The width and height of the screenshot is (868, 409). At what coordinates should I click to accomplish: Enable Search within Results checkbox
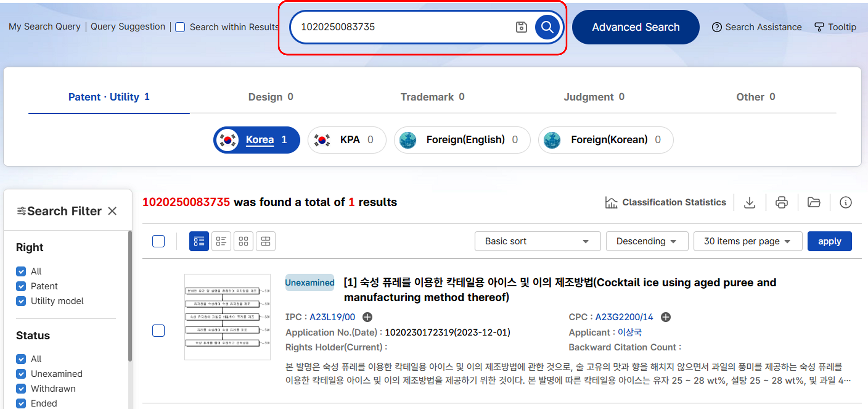click(x=180, y=27)
